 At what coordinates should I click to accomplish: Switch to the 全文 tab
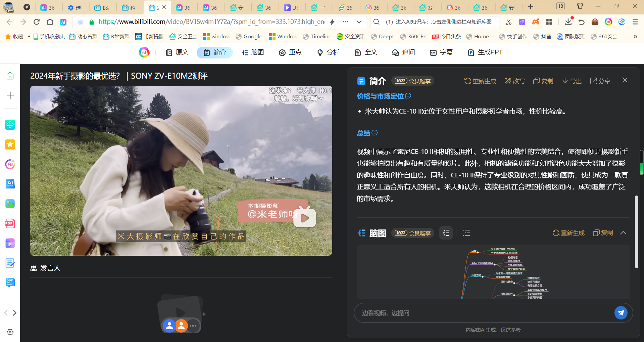click(x=366, y=52)
